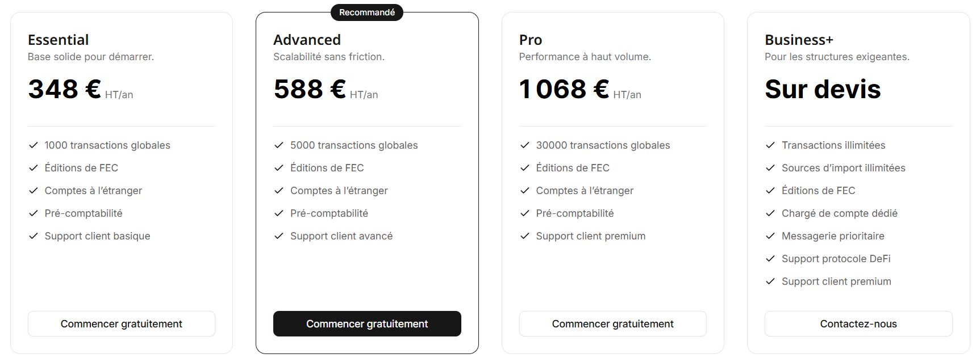This screenshot has height=362, width=980.
Task: Click Commencer gratuitement under Pro plan
Action: (612, 323)
